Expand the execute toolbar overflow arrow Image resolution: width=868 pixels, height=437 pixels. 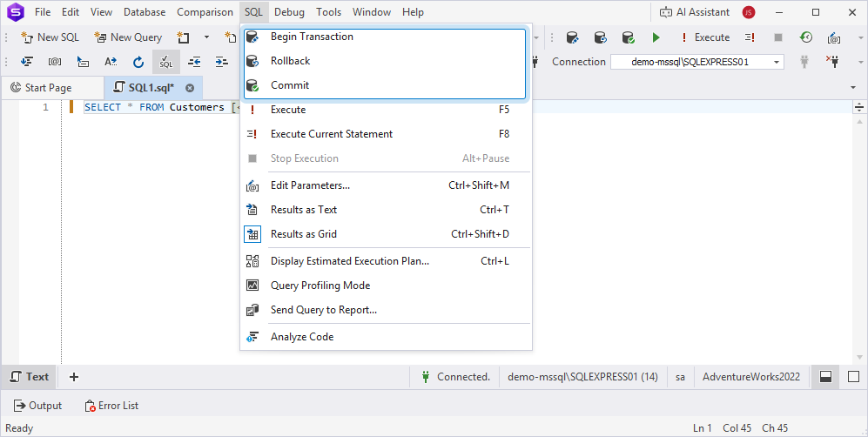click(x=861, y=37)
